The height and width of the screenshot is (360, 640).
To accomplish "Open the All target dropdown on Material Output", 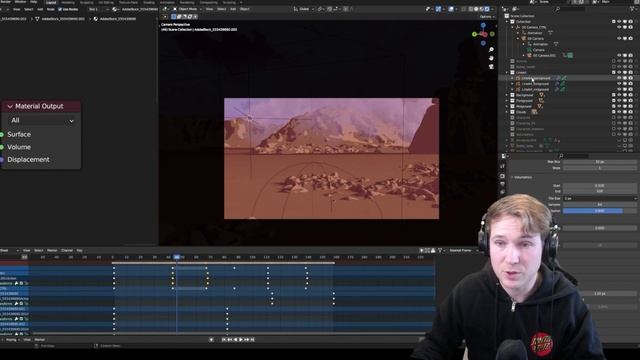I will (x=42, y=120).
